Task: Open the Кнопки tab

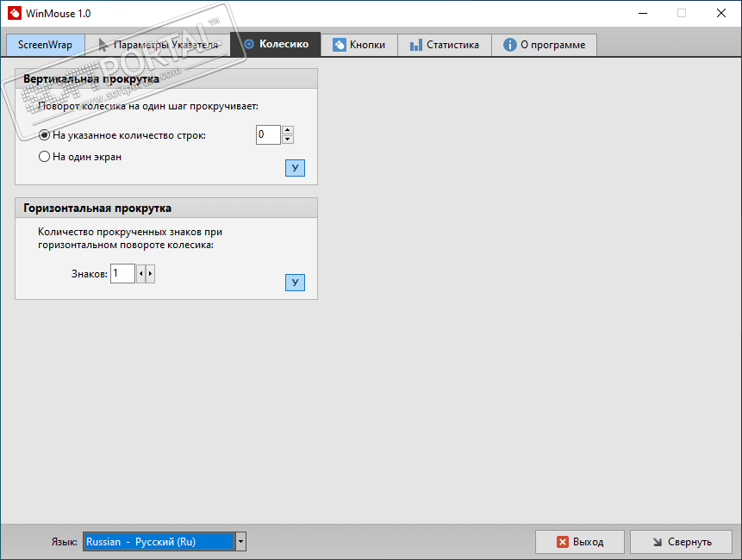Action: tap(359, 45)
